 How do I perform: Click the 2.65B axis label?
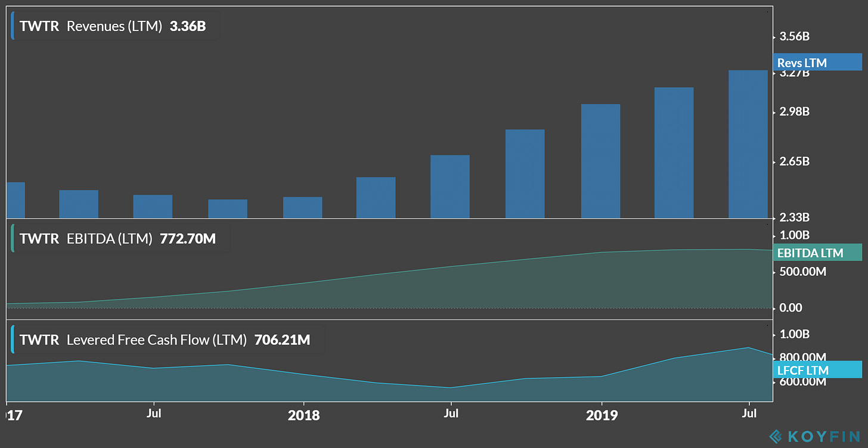coord(794,161)
